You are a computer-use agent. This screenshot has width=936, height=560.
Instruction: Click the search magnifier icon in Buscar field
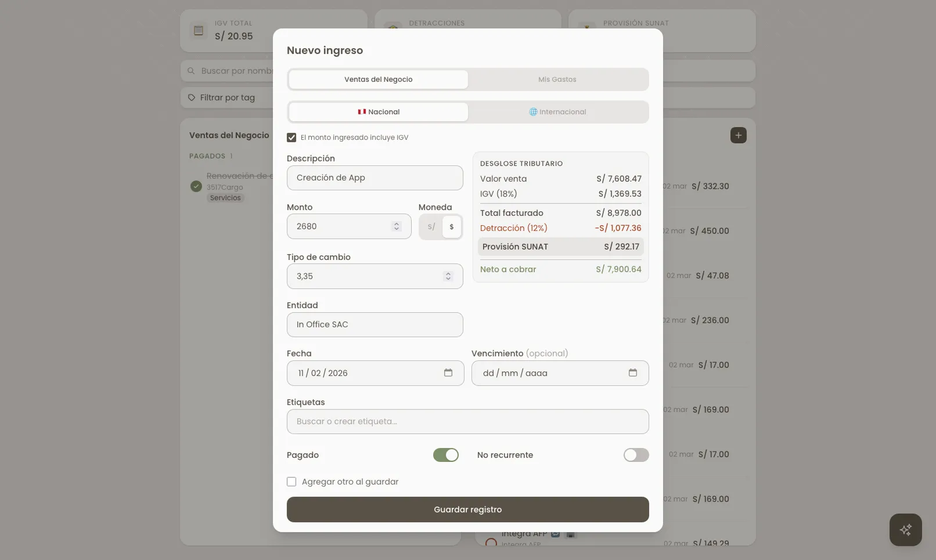(191, 70)
